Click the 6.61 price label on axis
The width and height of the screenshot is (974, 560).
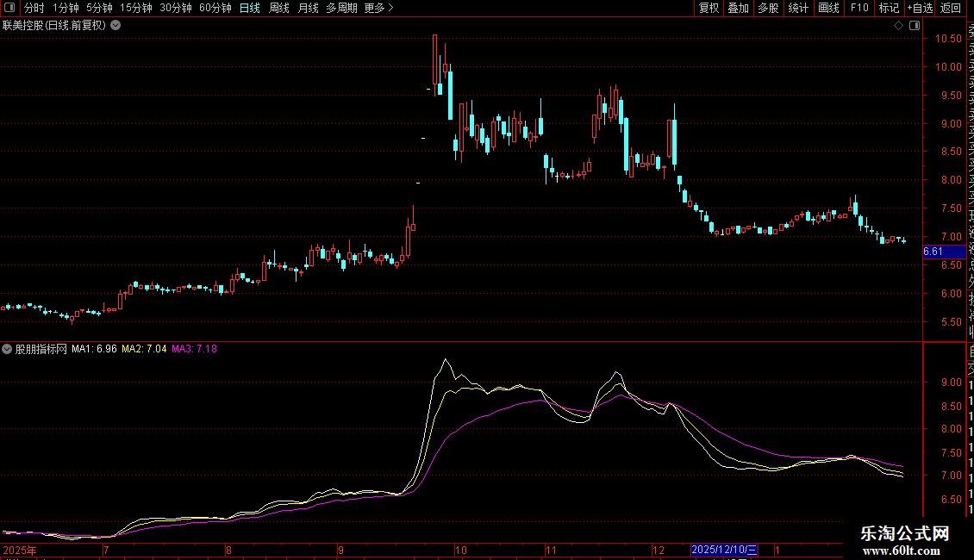tap(934, 252)
